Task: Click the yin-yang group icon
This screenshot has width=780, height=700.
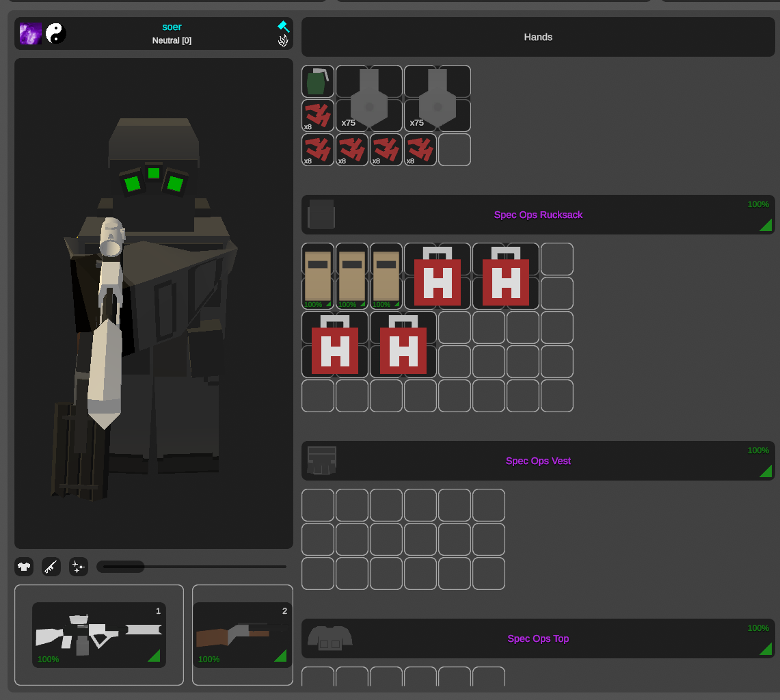Action: pyautogui.click(x=56, y=33)
